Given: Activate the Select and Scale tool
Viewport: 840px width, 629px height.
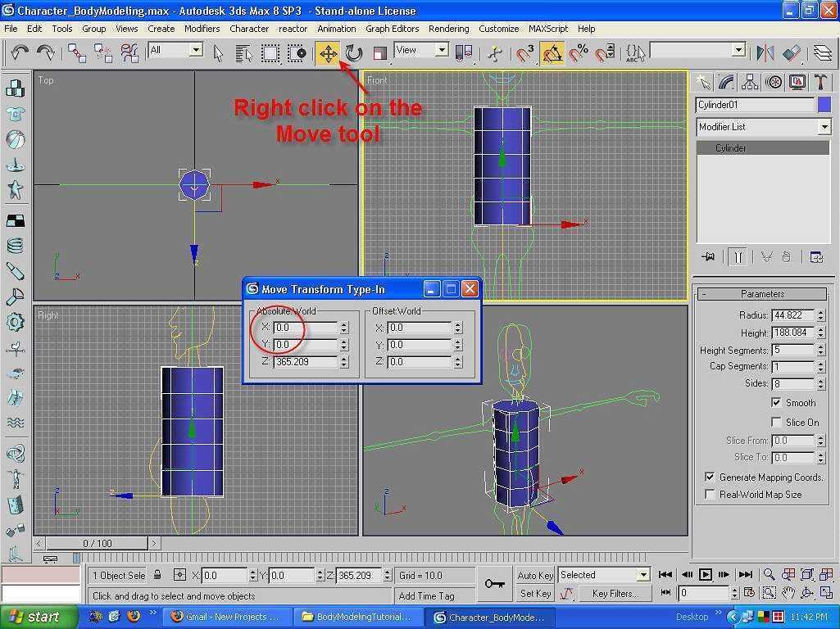Looking at the screenshot, I should click(379, 53).
